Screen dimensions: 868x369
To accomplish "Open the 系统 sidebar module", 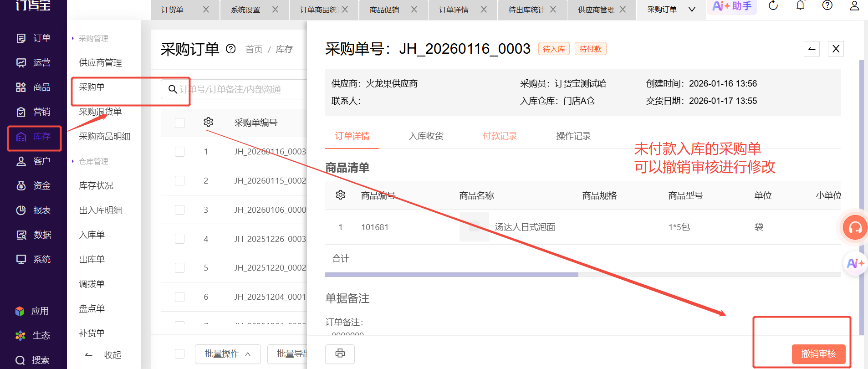I will (33, 260).
